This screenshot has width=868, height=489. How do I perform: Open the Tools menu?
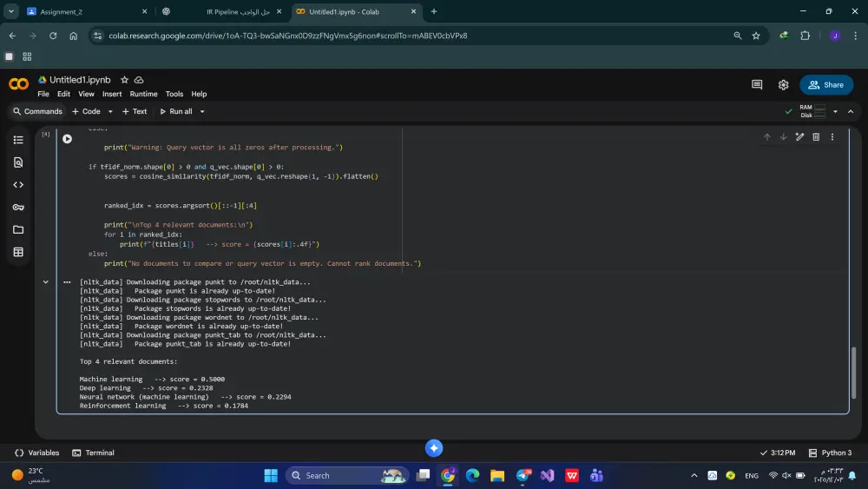pyautogui.click(x=174, y=94)
